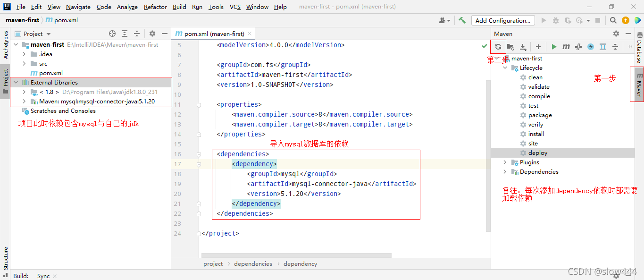The width and height of the screenshot is (644, 280).
Task: Open the Refactor menu
Action: pos(155,7)
